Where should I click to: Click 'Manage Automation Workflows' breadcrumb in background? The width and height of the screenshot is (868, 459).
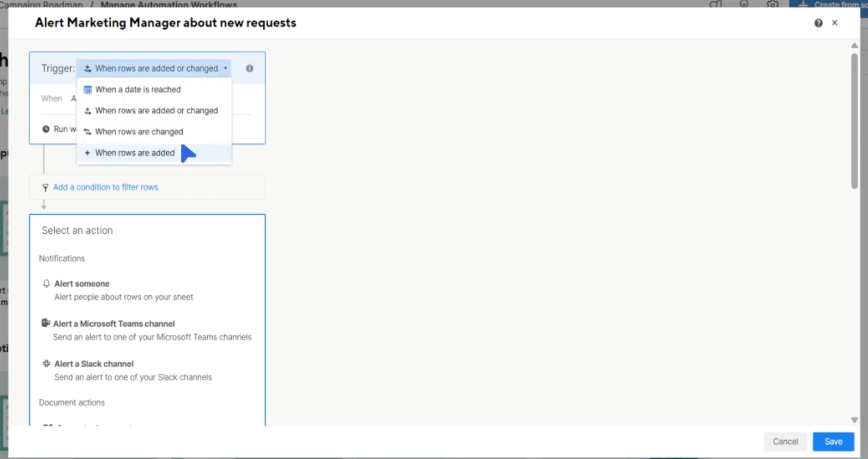pos(169,4)
